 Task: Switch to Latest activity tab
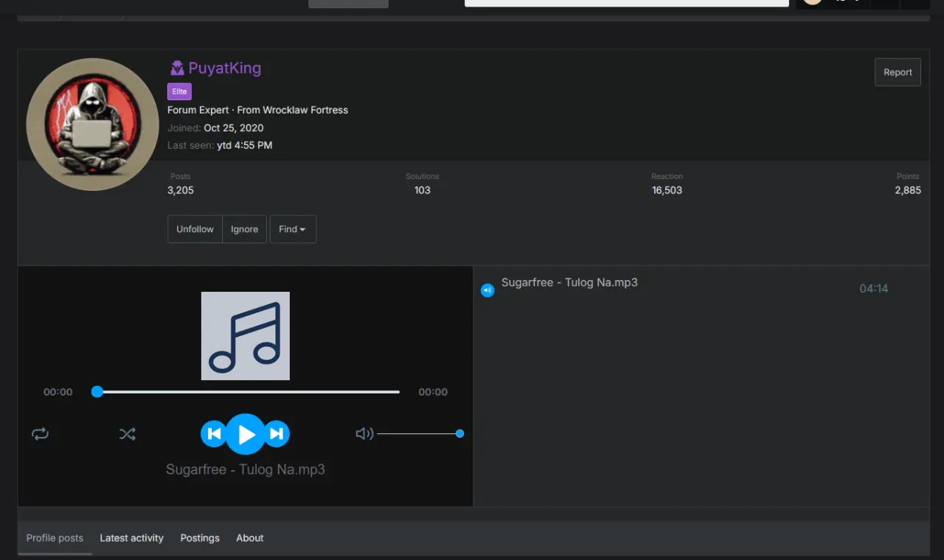[x=132, y=538]
